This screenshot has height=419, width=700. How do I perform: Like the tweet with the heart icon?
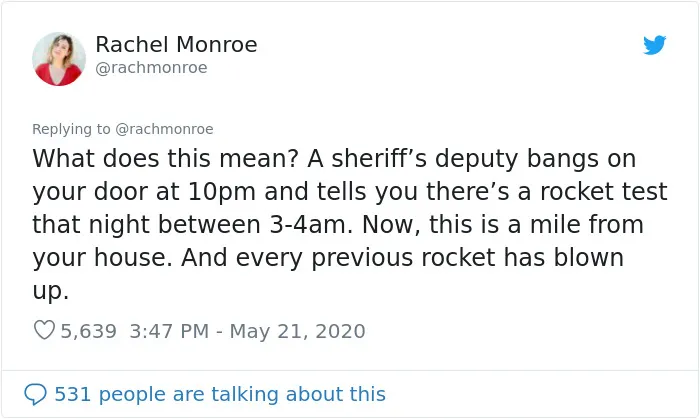click(44, 331)
